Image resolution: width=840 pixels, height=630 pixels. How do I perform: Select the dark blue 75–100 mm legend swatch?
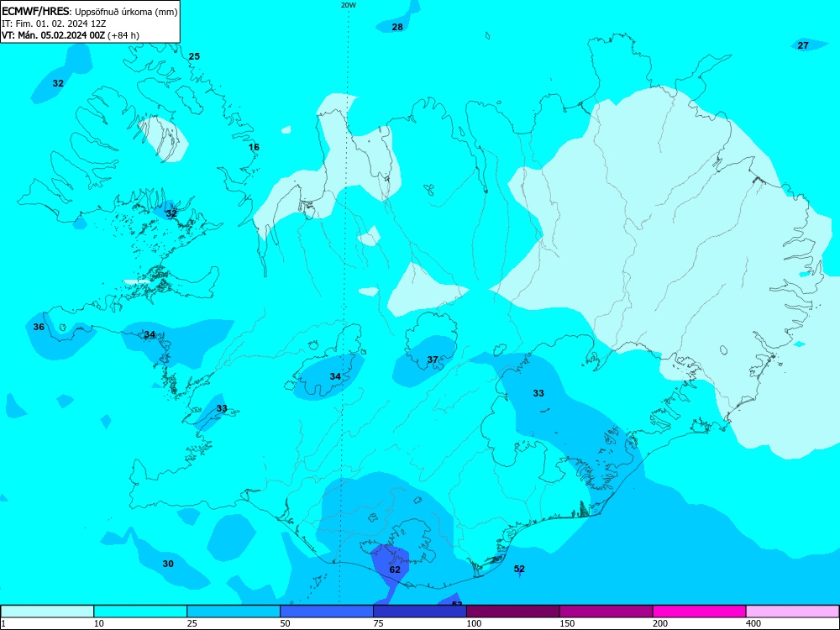point(420,612)
